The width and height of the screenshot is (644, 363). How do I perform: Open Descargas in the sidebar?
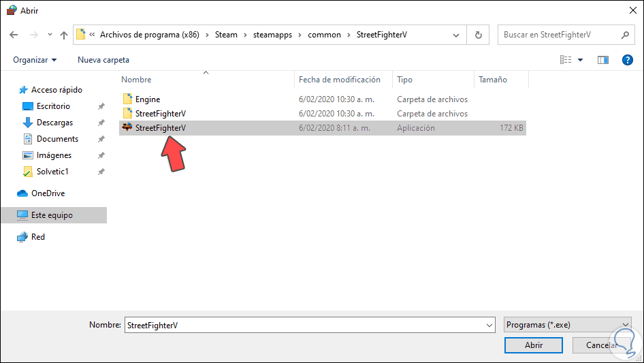tap(54, 123)
